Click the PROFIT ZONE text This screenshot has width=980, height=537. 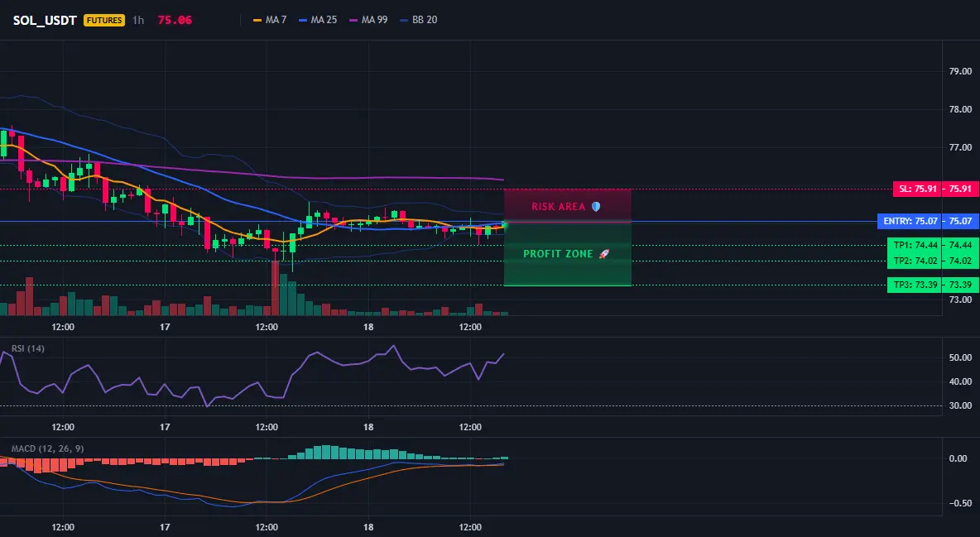pos(558,254)
